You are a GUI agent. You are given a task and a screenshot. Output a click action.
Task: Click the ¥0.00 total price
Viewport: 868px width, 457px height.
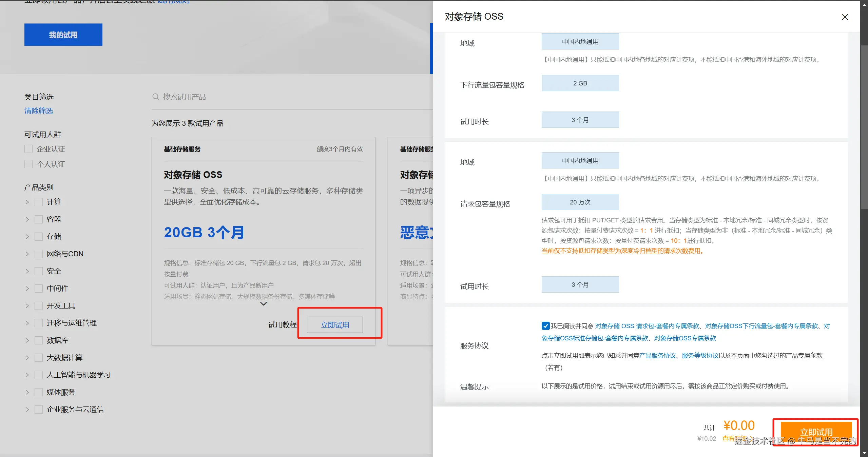click(739, 425)
